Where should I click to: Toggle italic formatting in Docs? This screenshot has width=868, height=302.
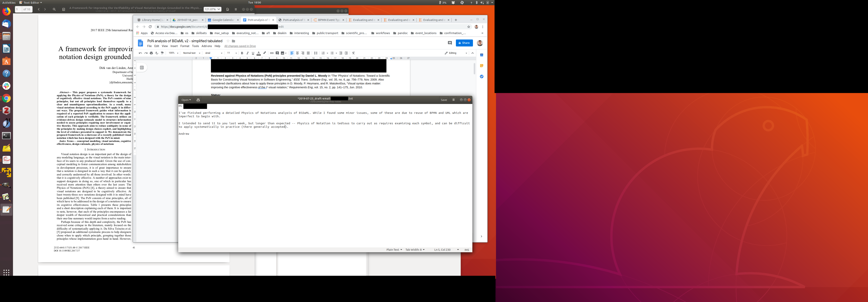click(x=247, y=53)
